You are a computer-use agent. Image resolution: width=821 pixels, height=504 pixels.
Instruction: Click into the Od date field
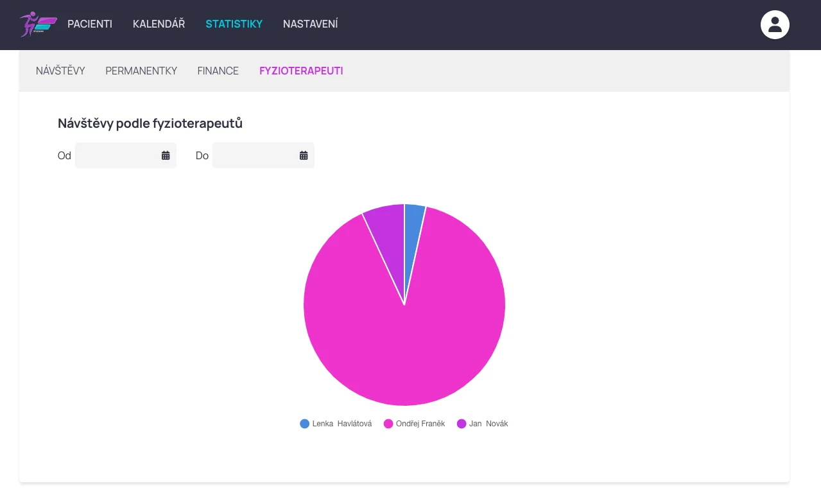117,155
